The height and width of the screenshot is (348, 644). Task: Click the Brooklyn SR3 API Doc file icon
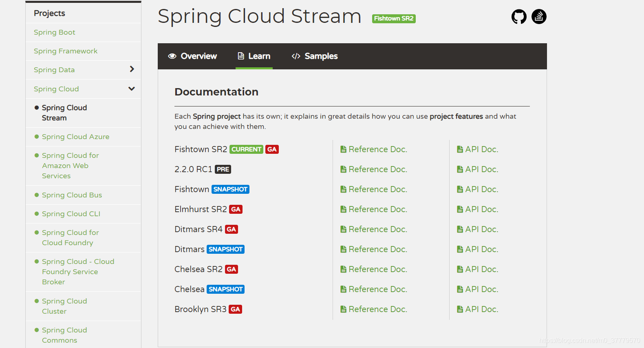click(460, 309)
